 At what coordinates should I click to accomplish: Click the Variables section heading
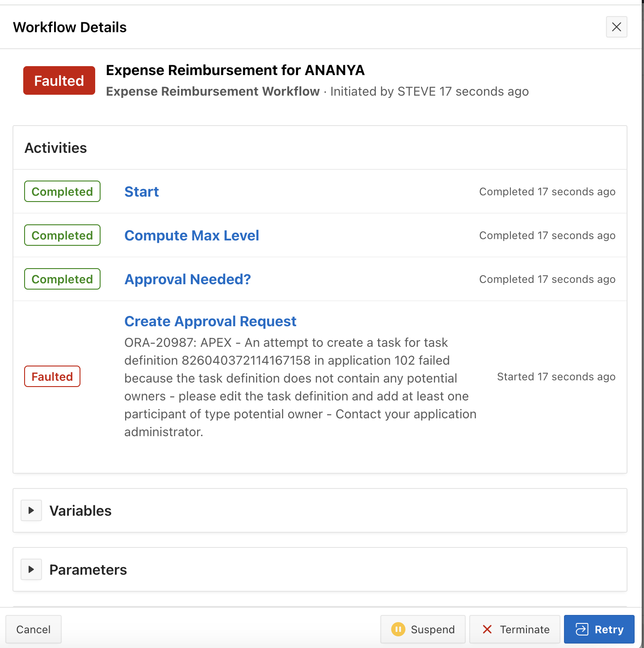click(x=80, y=510)
